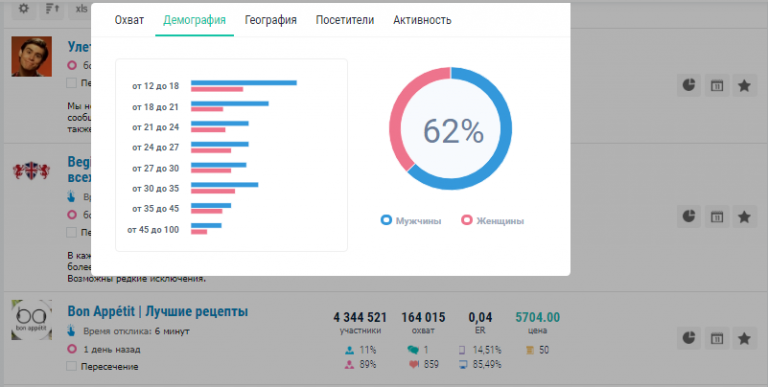Export list via xls button
Image resolution: width=768 pixels, height=387 pixels.
click(x=81, y=9)
